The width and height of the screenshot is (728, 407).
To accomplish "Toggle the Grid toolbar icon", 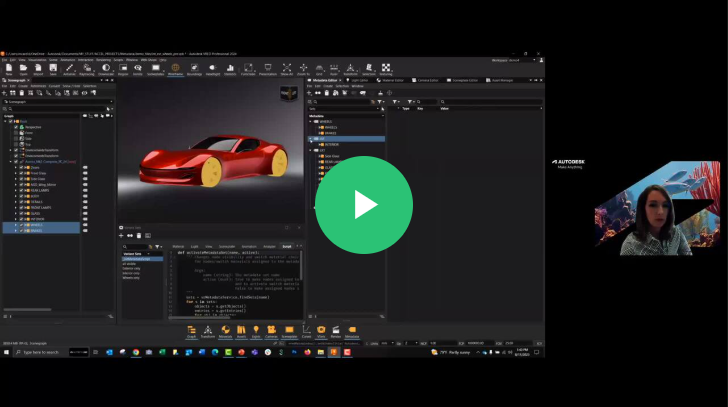I will tap(319, 70).
